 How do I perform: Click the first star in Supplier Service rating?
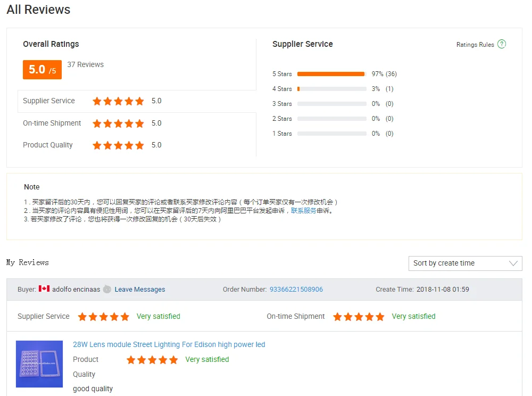[96, 101]
